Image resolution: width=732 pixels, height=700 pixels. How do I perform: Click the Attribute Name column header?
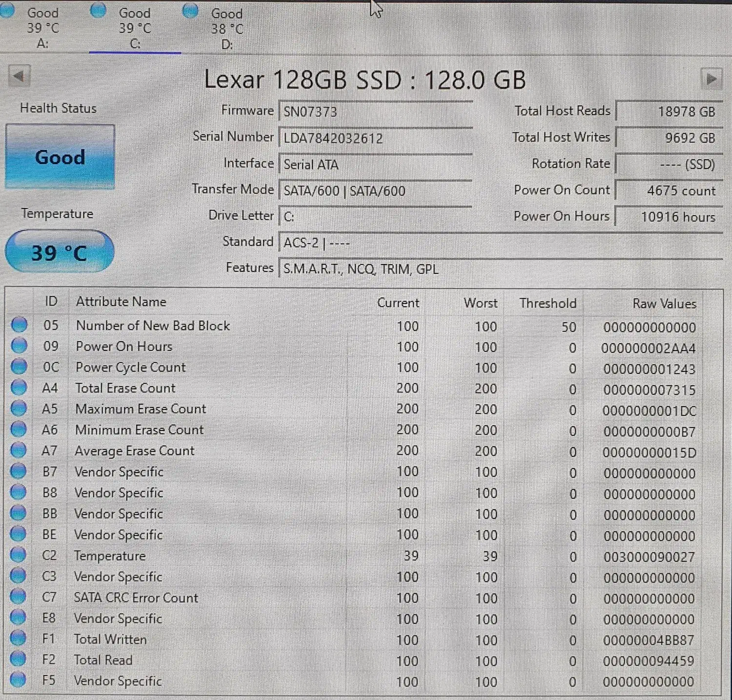(121, 302)
